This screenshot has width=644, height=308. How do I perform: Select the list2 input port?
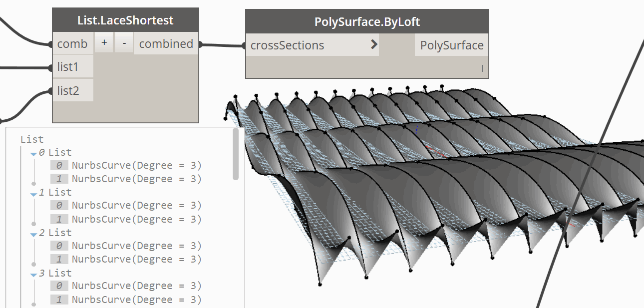click(x=73, y=91)
